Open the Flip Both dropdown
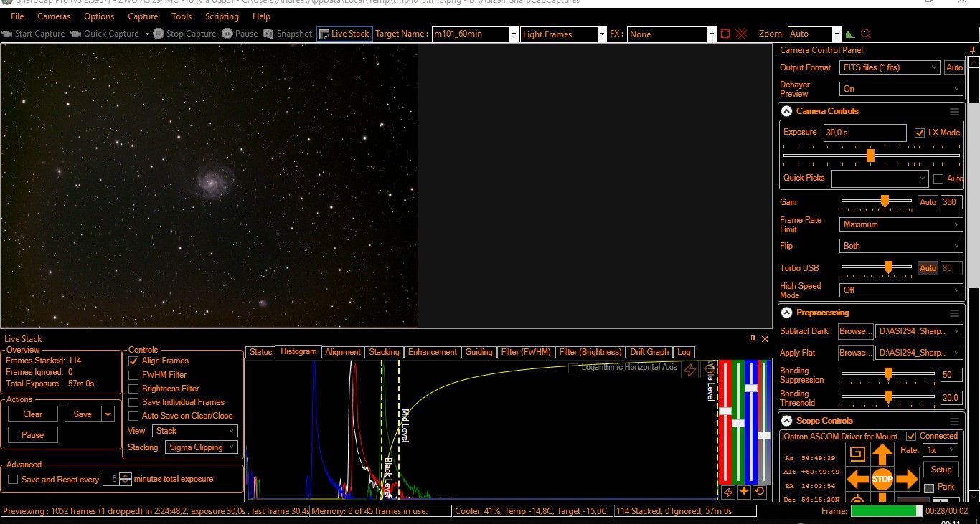This screenshot has height=524, width=980. point(901,246)
